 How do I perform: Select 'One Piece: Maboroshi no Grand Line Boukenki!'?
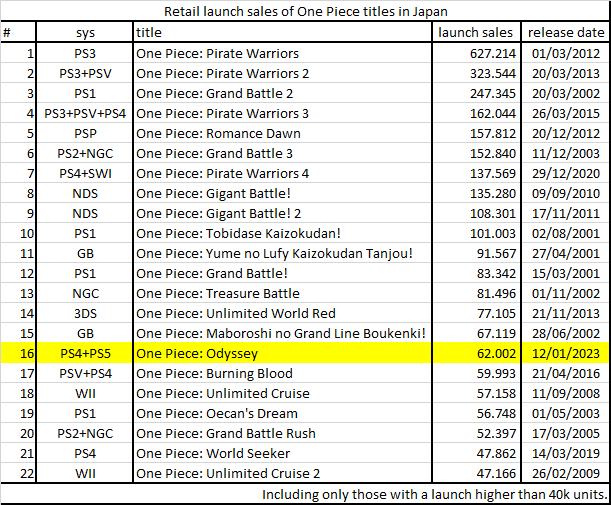click(281, 334)
